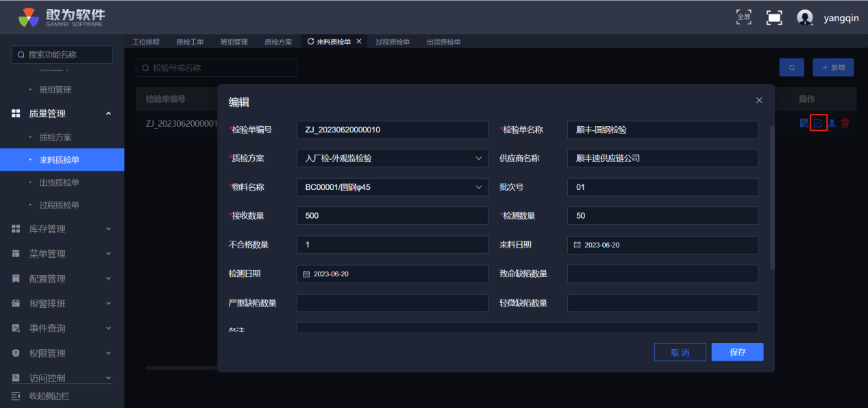
Task: Click the 全屏 fullscreen icon
Action: click(743, 17)
